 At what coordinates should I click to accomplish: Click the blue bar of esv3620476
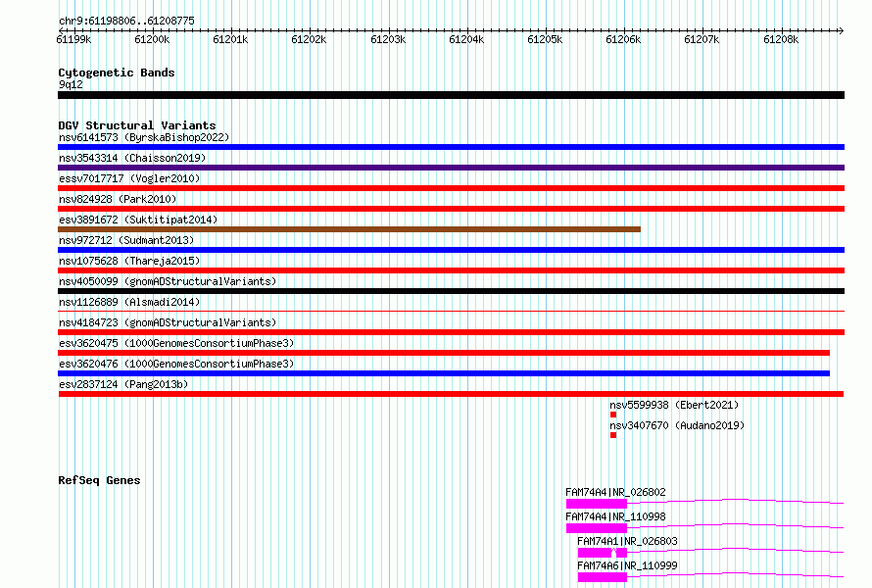pyautogui.click(x=444, y=373)
